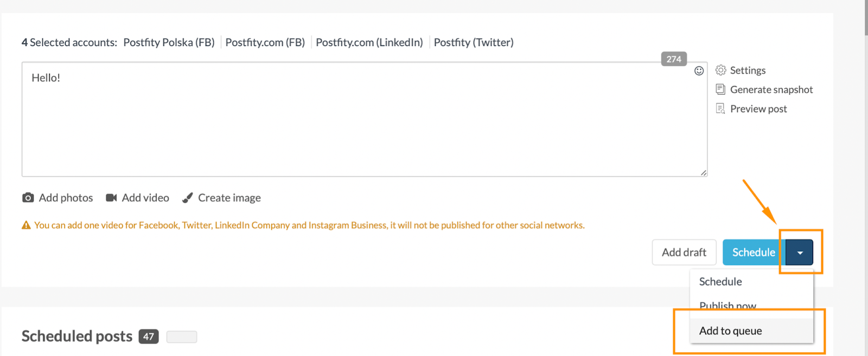The width and height of the screenshot is (868, 356).
Task: Select Schedule from the dropdown menu
Action: click(720, 282)
